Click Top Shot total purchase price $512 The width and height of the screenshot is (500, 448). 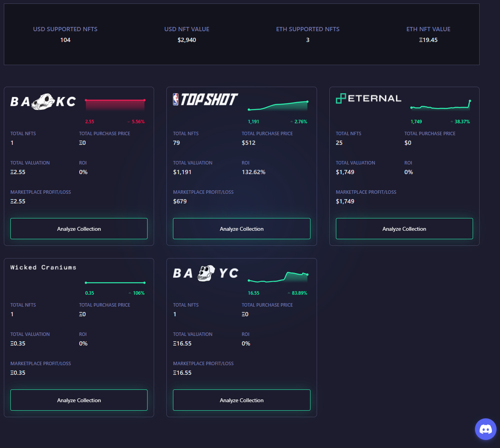[248, 143]
